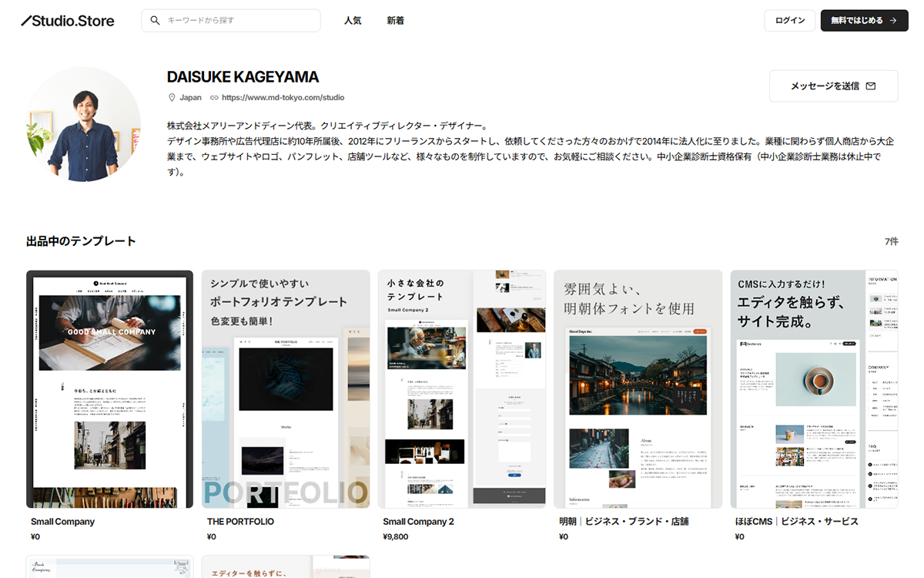Image resolution: width=924 pixels, height=578 pixels.
Task: Open the ほぼCMS template thumbnail
Action: pyautogui.click(x=813, y=389)
